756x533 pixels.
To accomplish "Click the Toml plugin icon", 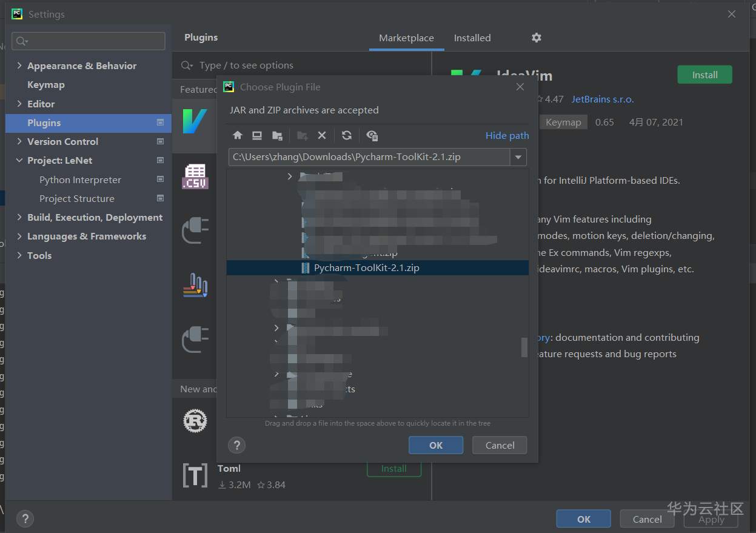I will [x=195, y=476].
